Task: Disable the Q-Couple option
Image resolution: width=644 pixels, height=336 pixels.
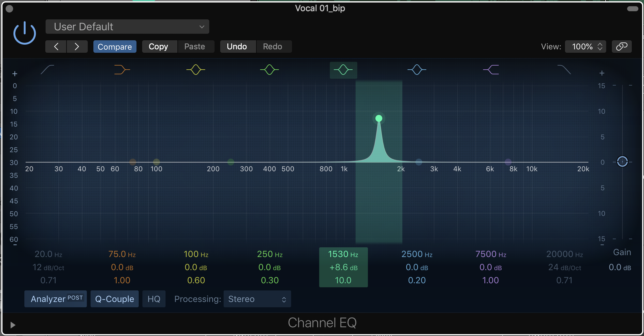Action: 115,299
